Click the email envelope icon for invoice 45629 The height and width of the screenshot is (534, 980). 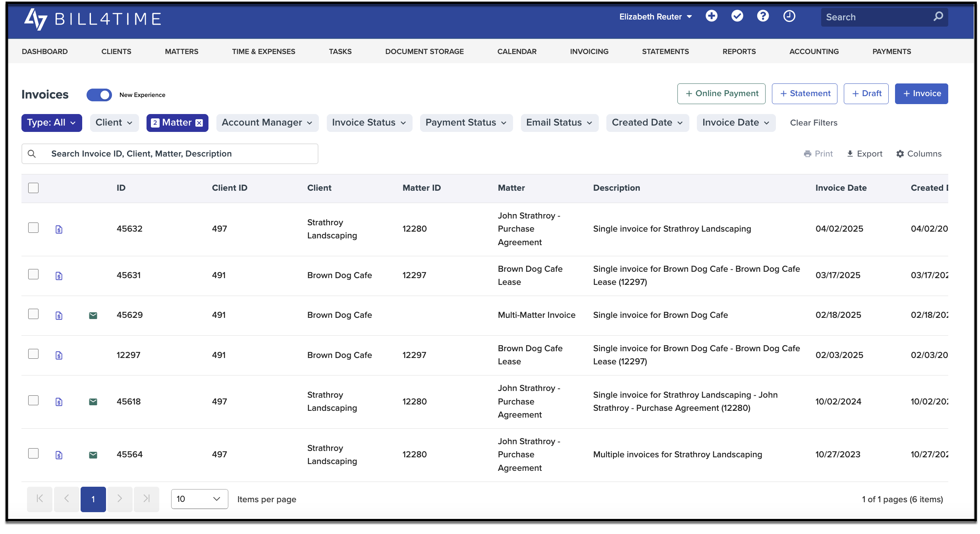tap(93, 315)
